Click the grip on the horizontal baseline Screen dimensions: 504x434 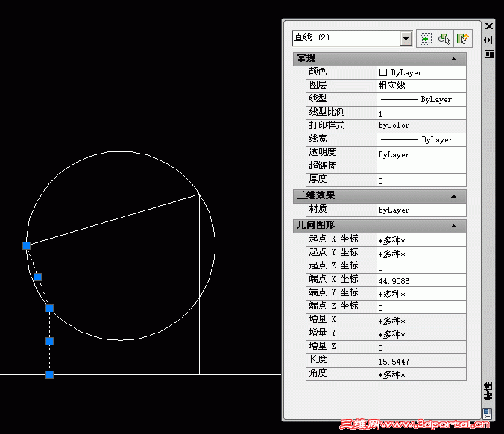[x=49, y=374]
